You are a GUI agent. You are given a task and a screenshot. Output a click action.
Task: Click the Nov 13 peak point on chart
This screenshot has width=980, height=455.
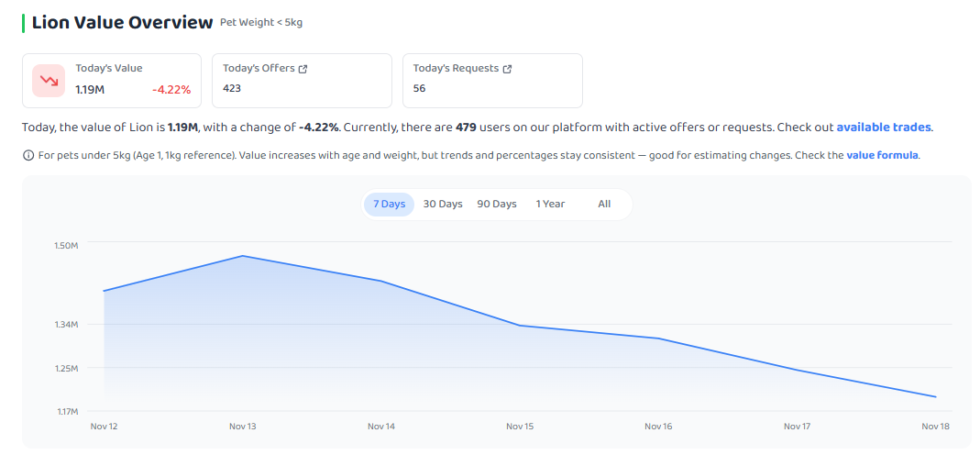pos(243,256)
